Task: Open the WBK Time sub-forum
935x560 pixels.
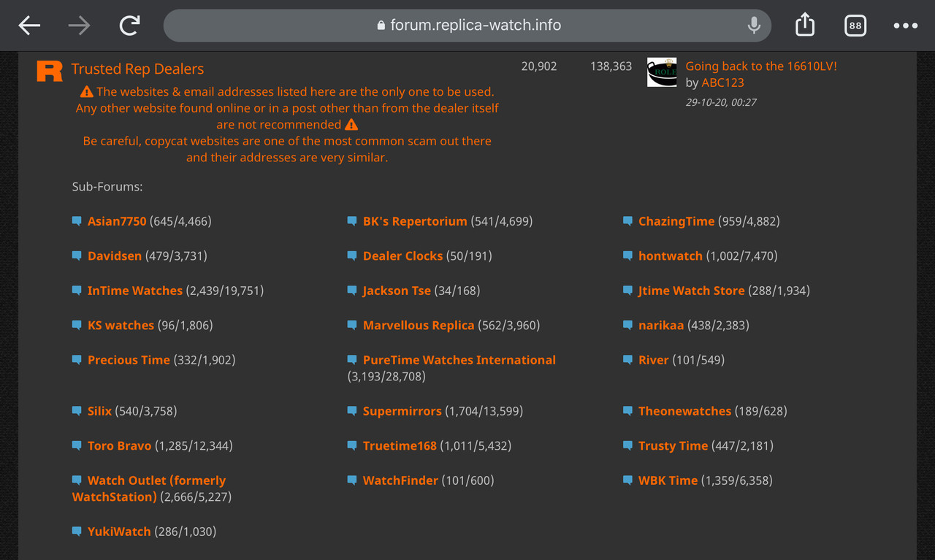Action: pos(668,480)
